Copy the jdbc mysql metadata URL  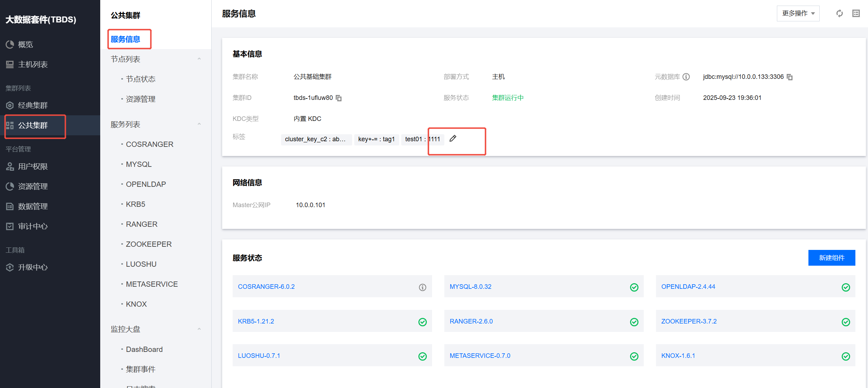click(790, 77)
